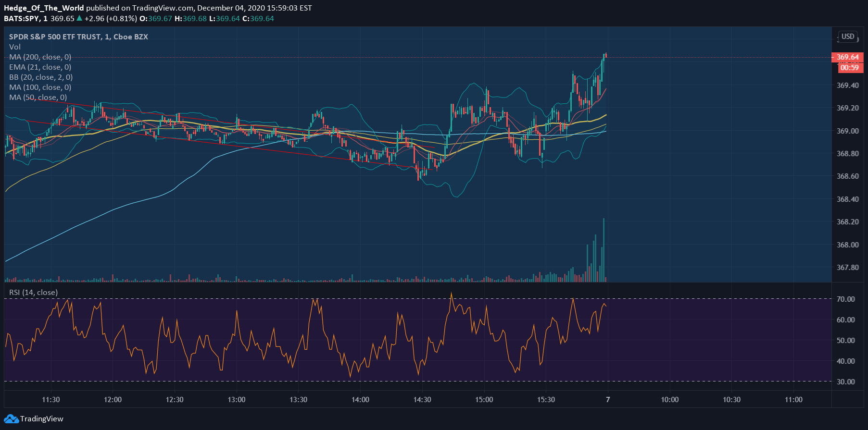Click the 14:00 time axis label

pos(361,400)
